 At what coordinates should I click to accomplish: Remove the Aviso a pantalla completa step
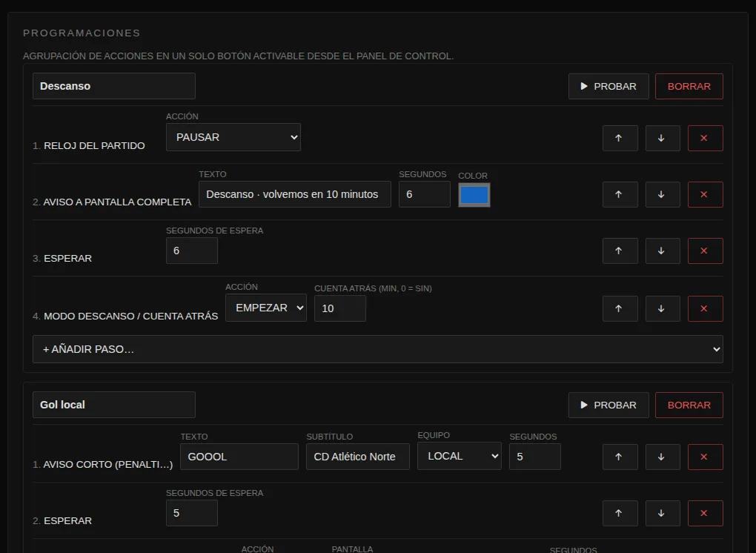(x=705, y=194)
